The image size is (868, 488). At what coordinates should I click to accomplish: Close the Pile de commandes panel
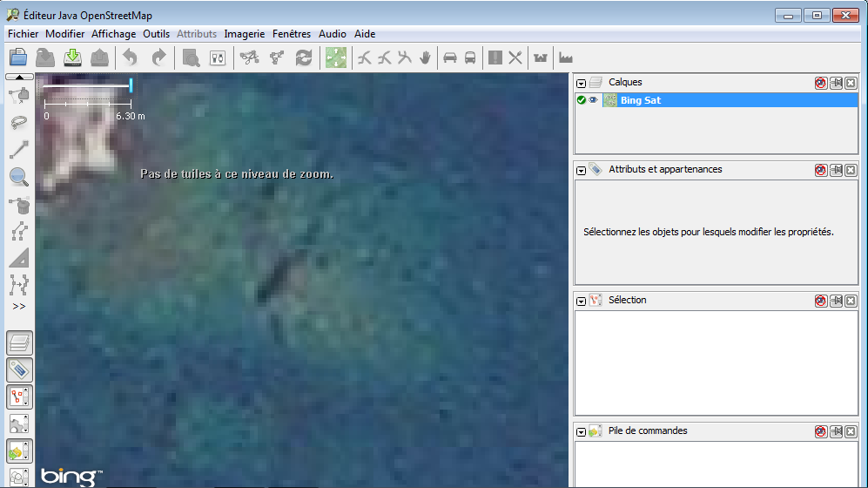click(x=851, y=431)
